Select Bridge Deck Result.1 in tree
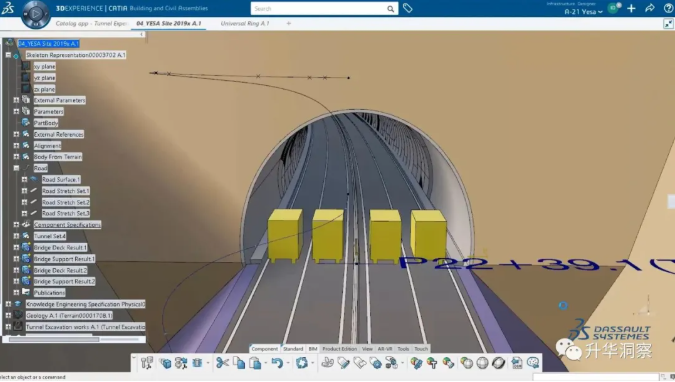Viewport: 675px width, 382px height. pyautogui.click(x=60, y=248)
